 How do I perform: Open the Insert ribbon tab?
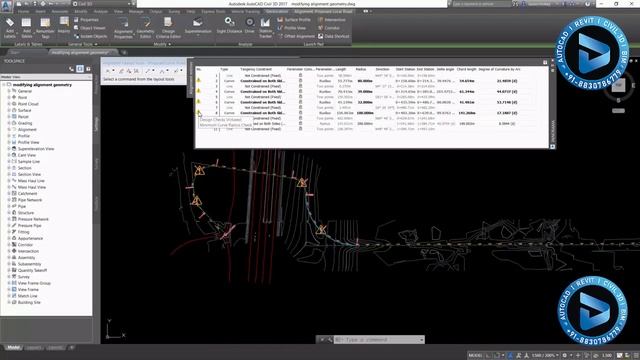pos(40,11)
